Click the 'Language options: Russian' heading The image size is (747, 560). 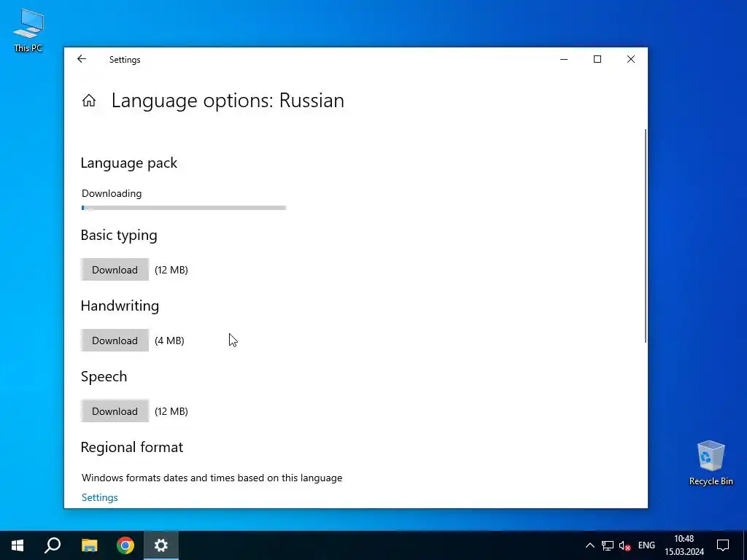click(228, 101)
